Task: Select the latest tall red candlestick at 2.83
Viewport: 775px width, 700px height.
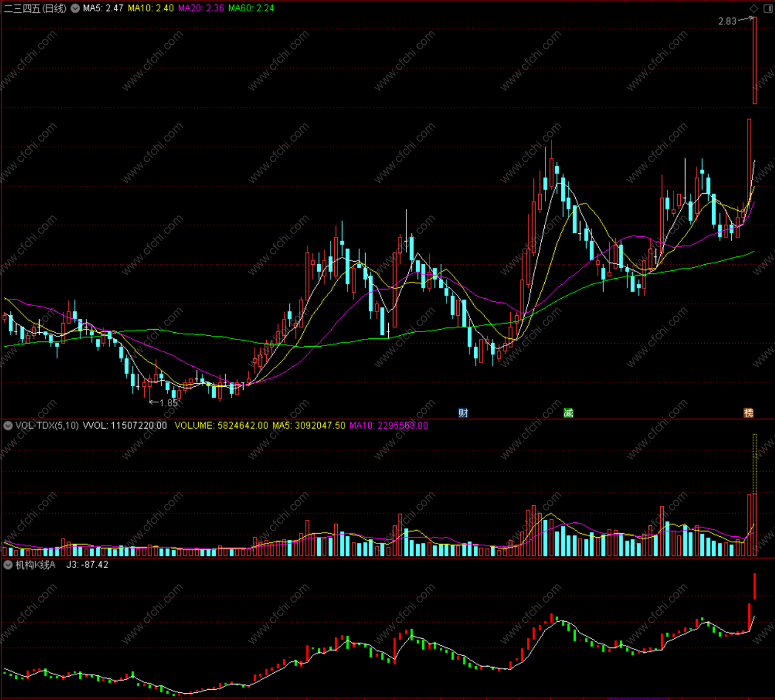Action: click(754, 60)
